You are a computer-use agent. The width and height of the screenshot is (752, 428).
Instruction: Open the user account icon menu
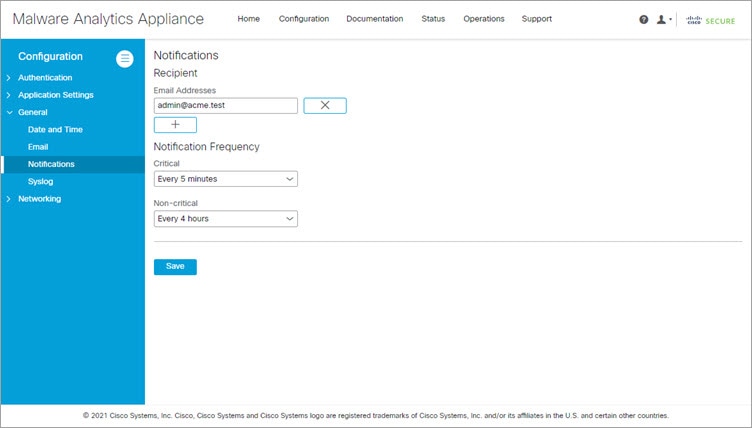click(x=664, y=20)
